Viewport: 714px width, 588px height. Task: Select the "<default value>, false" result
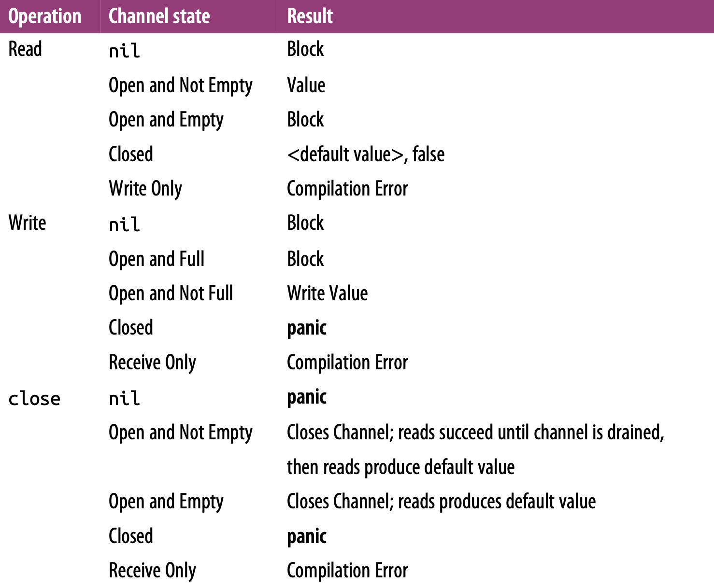pos(366,154)
